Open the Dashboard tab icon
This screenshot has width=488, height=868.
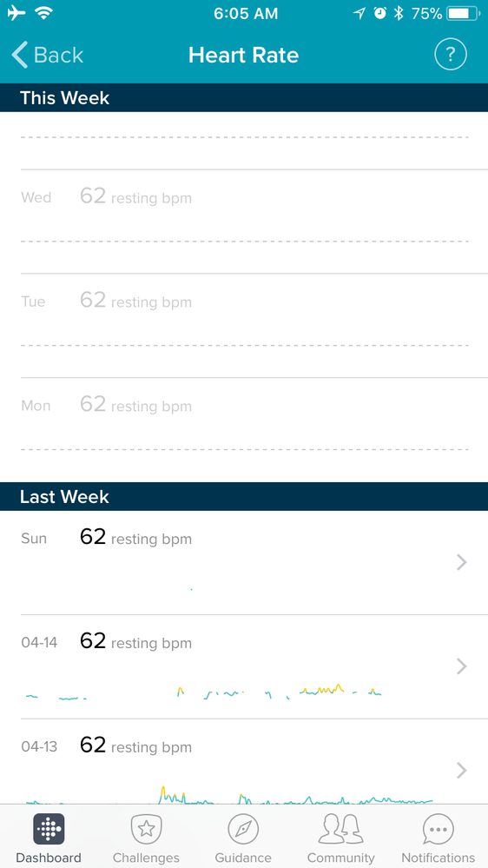(x=49, y=829)
